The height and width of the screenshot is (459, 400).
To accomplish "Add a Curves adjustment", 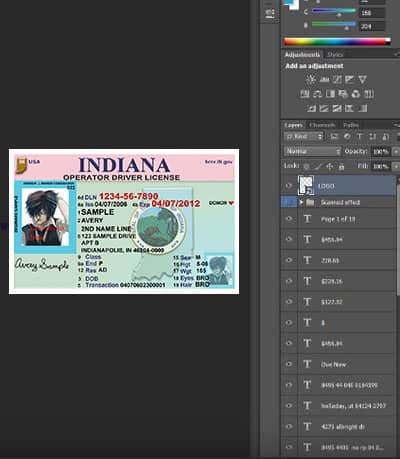I will (337, 79).
